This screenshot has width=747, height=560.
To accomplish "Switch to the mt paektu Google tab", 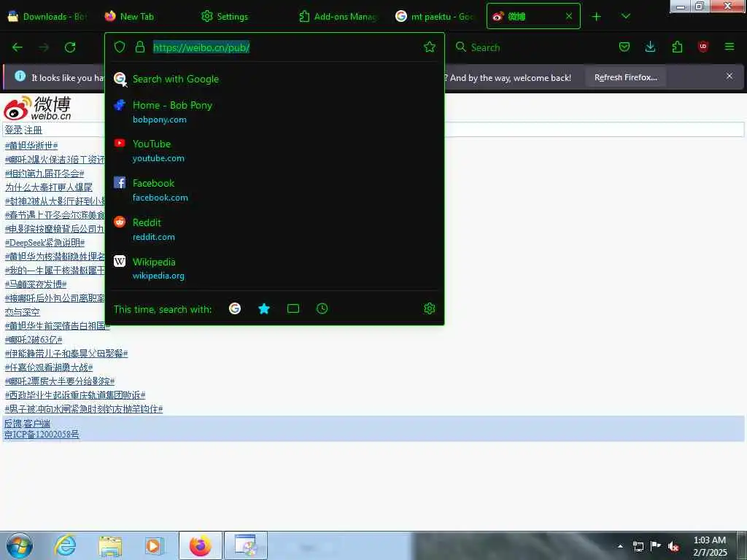I will point(436,17).
